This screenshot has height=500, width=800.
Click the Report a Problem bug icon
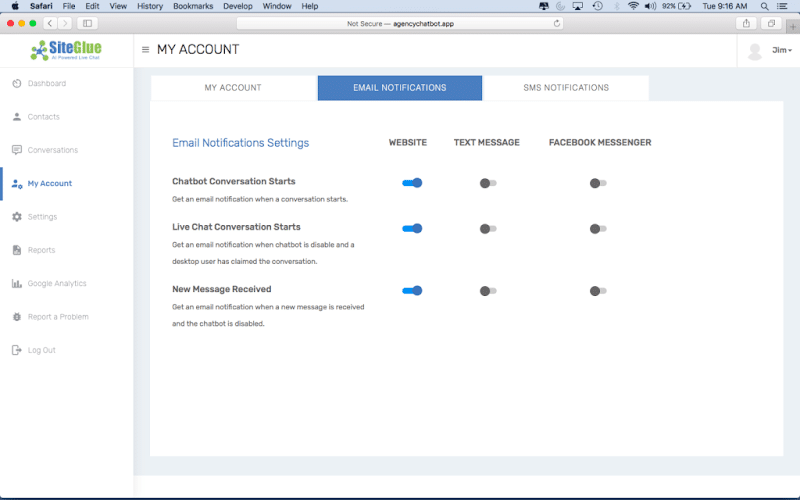click(17, 317)
